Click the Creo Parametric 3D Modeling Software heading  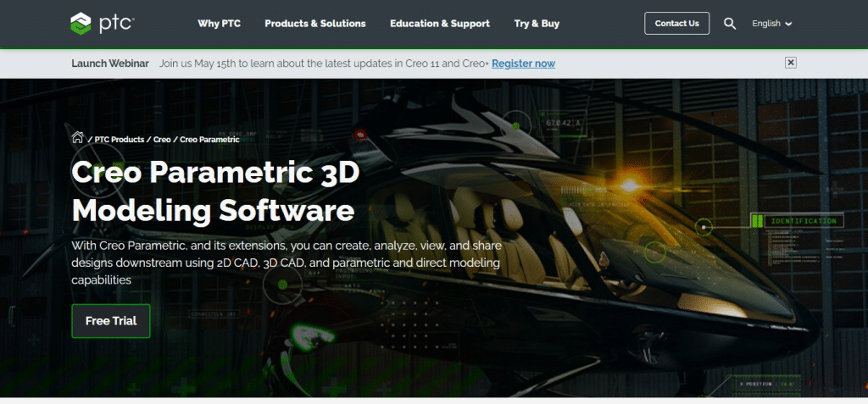pyautogui.click(x=215, y=191)
